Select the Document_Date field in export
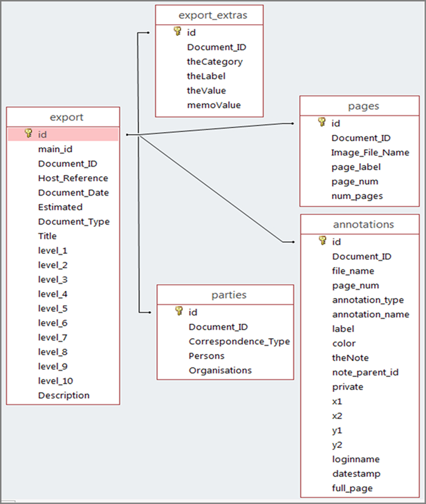Screen dimensions: 426x504 (73, 192)
